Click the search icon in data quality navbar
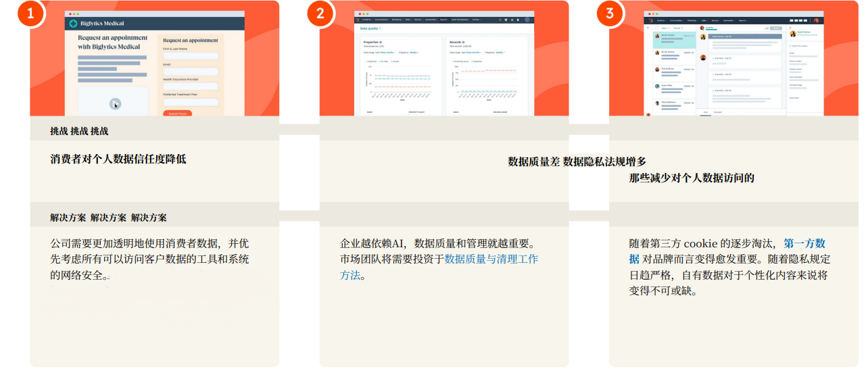This screenshot has height=373, width=868. pyautogui.click(x=500, y=20)
